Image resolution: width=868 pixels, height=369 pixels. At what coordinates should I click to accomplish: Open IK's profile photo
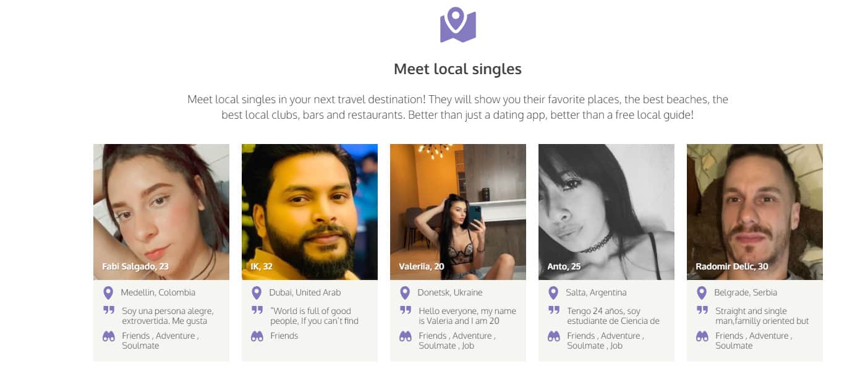click(310, 212)
